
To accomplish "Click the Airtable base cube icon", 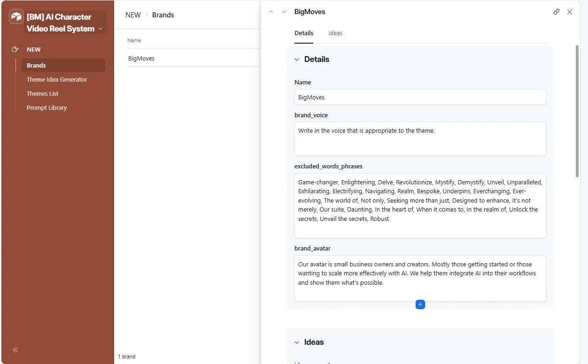I will pyautogui.click(x=16, y=17).
